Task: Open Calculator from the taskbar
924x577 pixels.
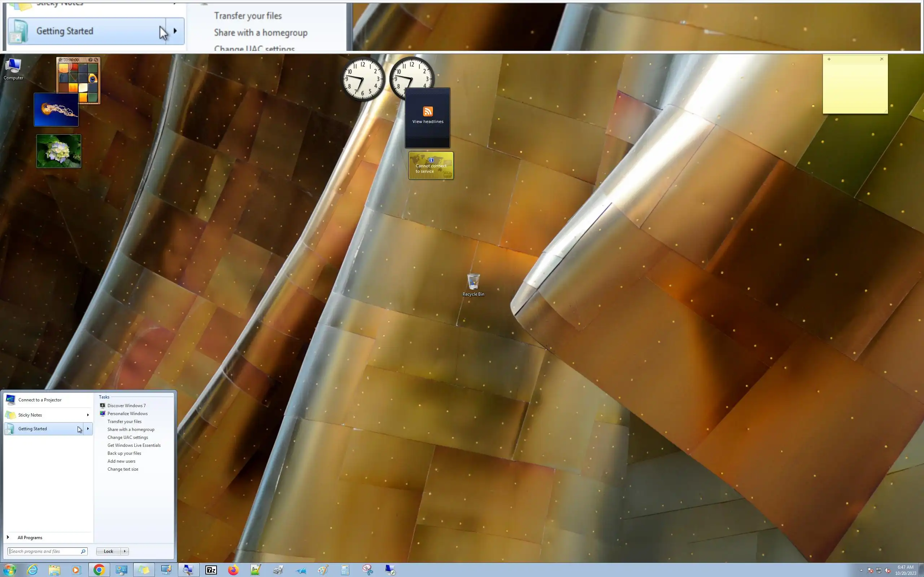Action: click(x=345, y=570)
